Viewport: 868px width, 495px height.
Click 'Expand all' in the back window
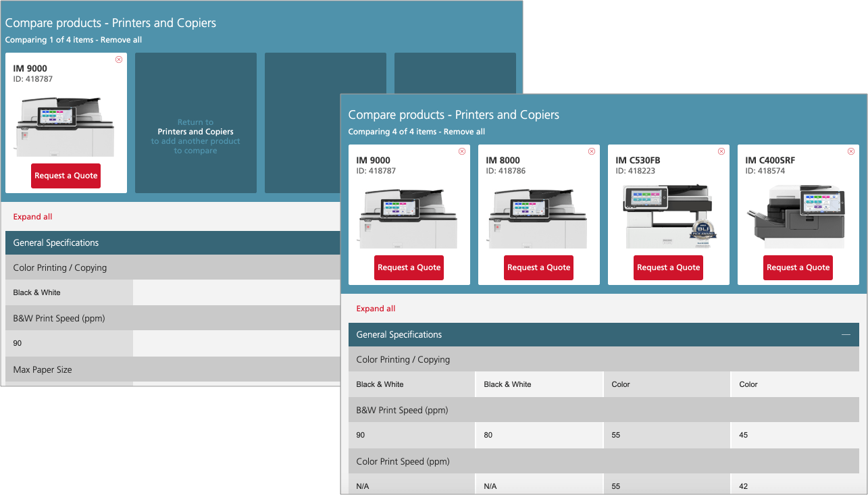[32, 217]
